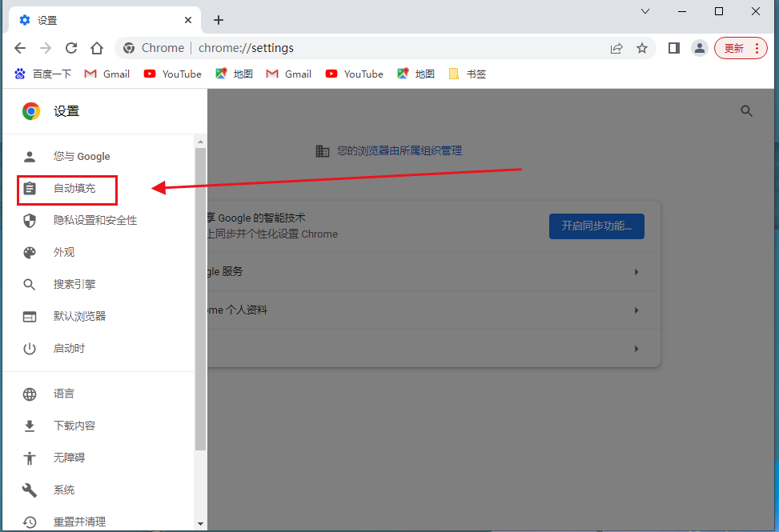Image resolution: width=779 pixels, height=532 pixels.
Task: Click the sidebar scrollbar up arrow
Action: (201, 142)
